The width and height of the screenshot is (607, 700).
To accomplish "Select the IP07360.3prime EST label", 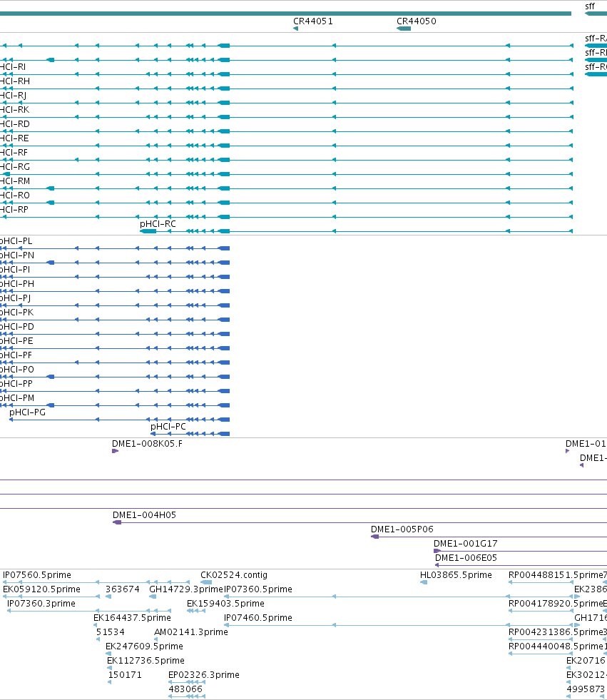I will (x=41, y=604).
